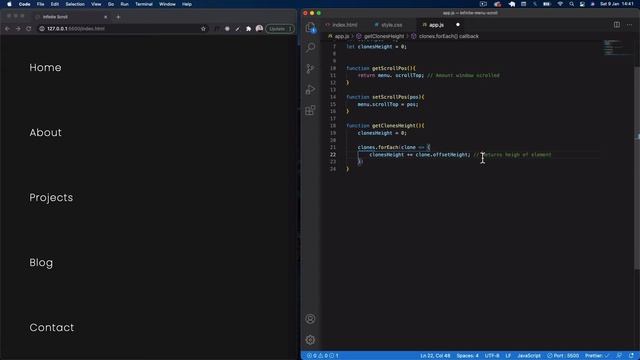640x360 pixels.
Task: Open the Run menu
Action: tap(124, 4)
